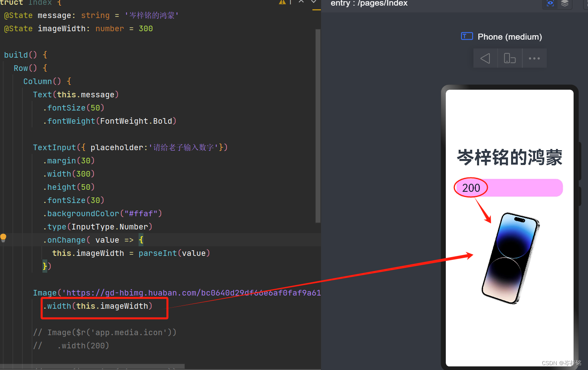The image size is (588, 370).
Task: Click the previewer back triangle button
Action: coord(485,58)
